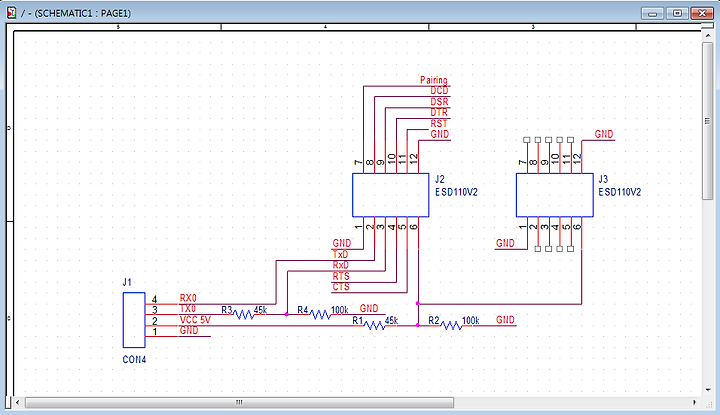Select resistor R2 100k symbol
This screenshot has width=720, height=415.
click(451, 325)
